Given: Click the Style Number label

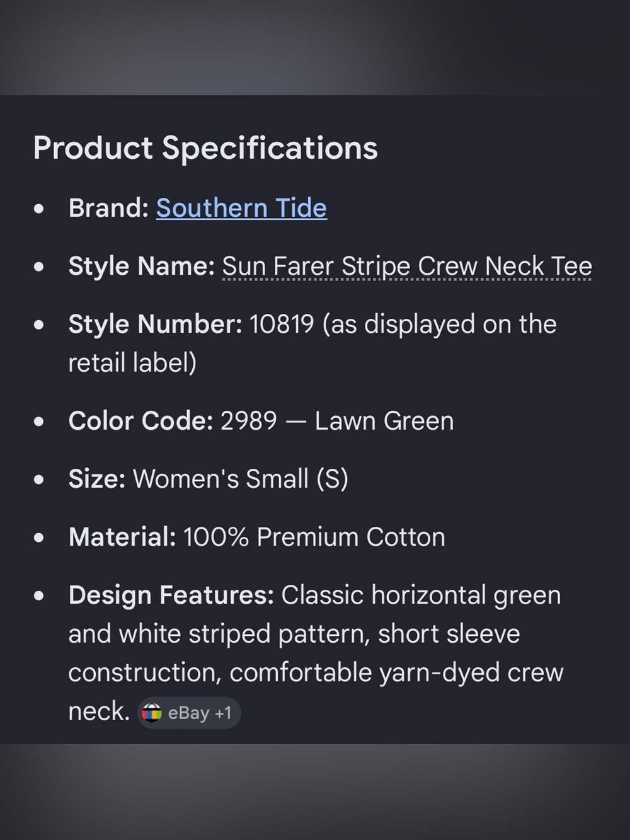Looking at the screenshot, I should pos(155,324).
